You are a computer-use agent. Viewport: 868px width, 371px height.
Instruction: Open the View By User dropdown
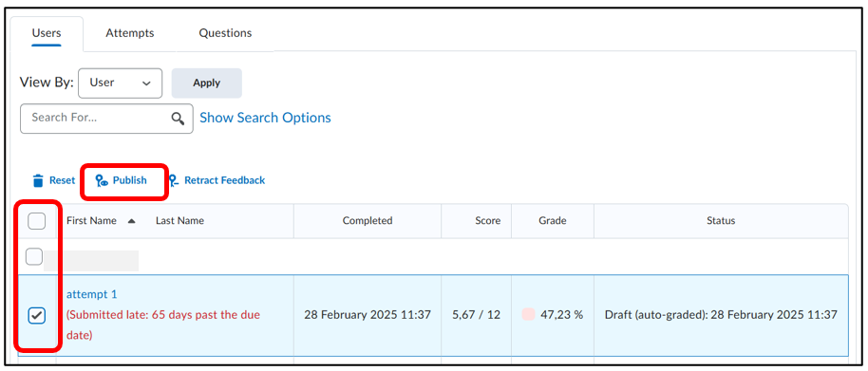[120, 83]
